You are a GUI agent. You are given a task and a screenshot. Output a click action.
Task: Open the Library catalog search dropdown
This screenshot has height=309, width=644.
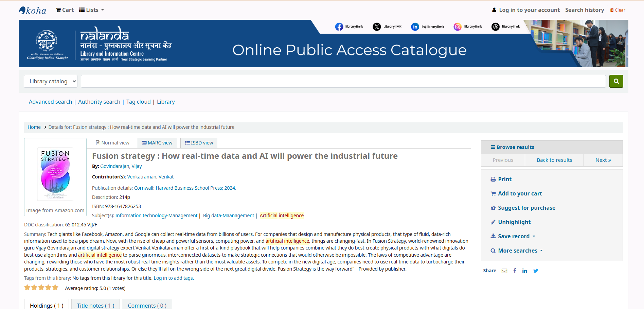coord(51,81)
